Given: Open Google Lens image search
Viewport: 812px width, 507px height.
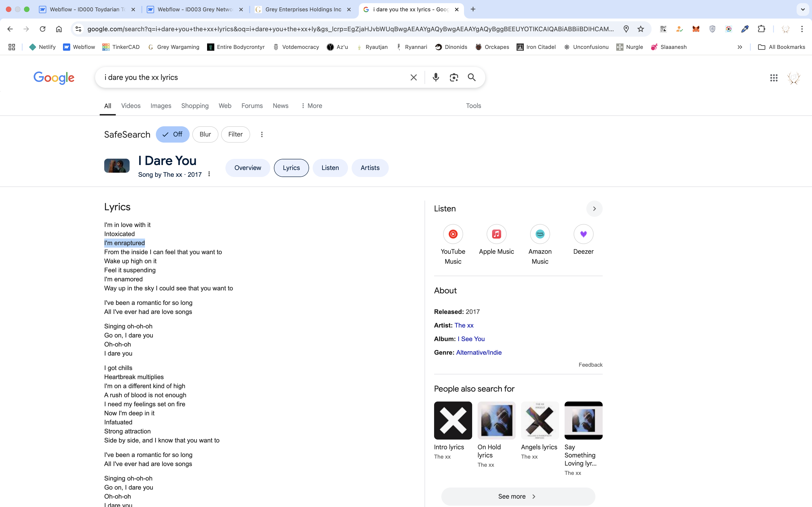Looking at the screenshot, I should click(x=454, y=77).
